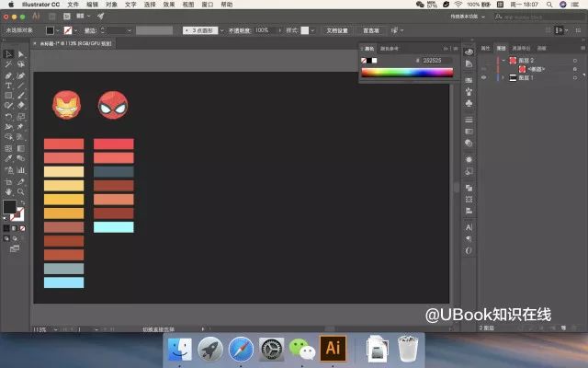Viewport: 588px width, 368px height.
Task: Select the Line Segment tool
Action: click(21, 86)
